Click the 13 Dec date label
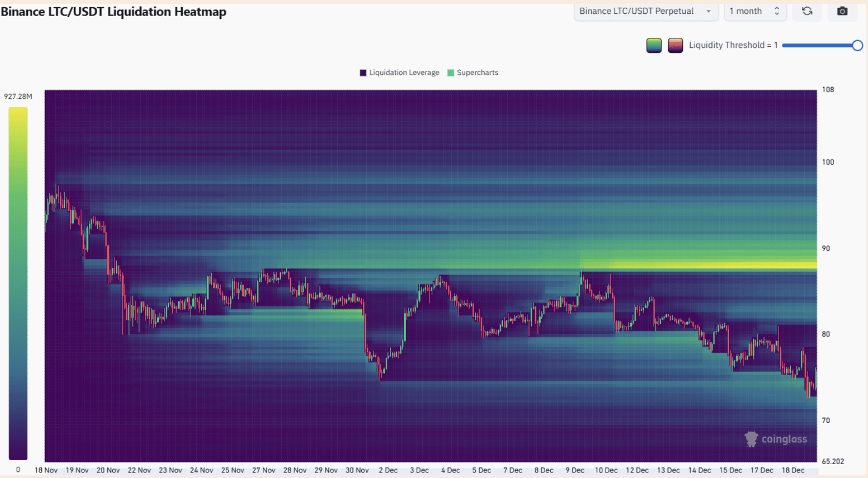 669,470
